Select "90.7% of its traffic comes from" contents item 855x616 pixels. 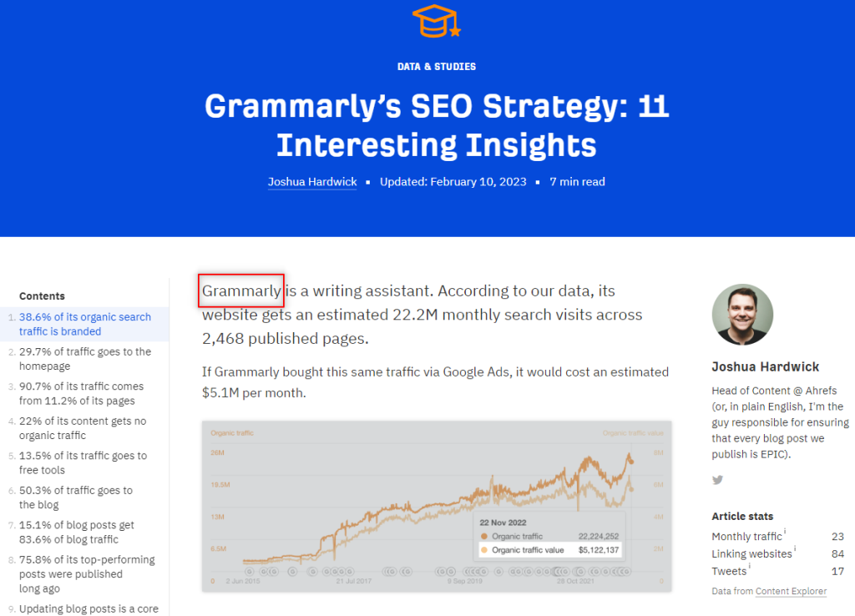(x=81, y=393)
